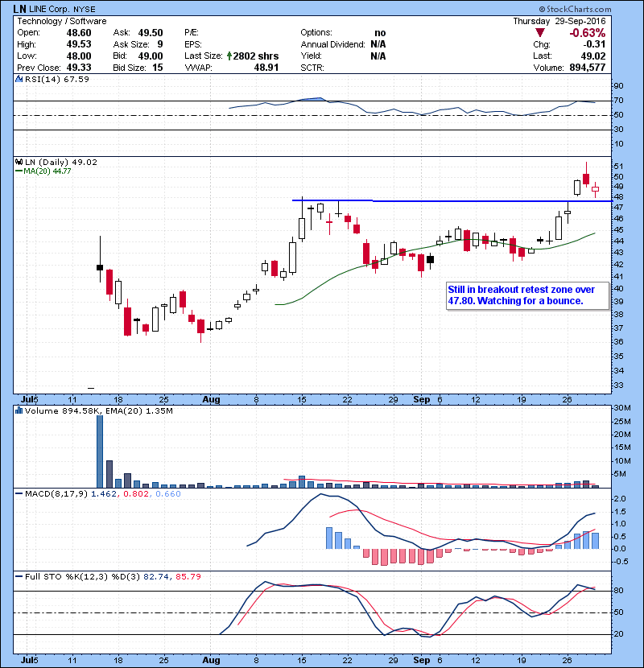Click the stochastic %D value 85.79
This screenshot has height=668, width=644.
coord(188,576)
